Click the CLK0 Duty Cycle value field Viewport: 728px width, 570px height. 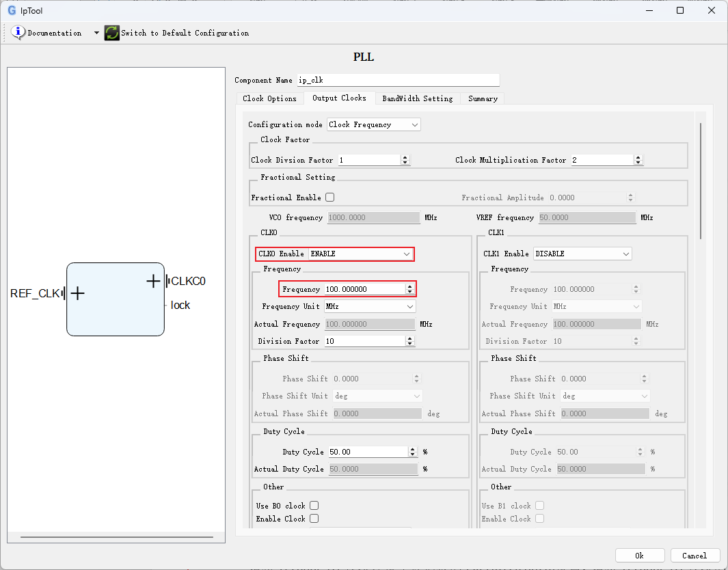point(368,452)
